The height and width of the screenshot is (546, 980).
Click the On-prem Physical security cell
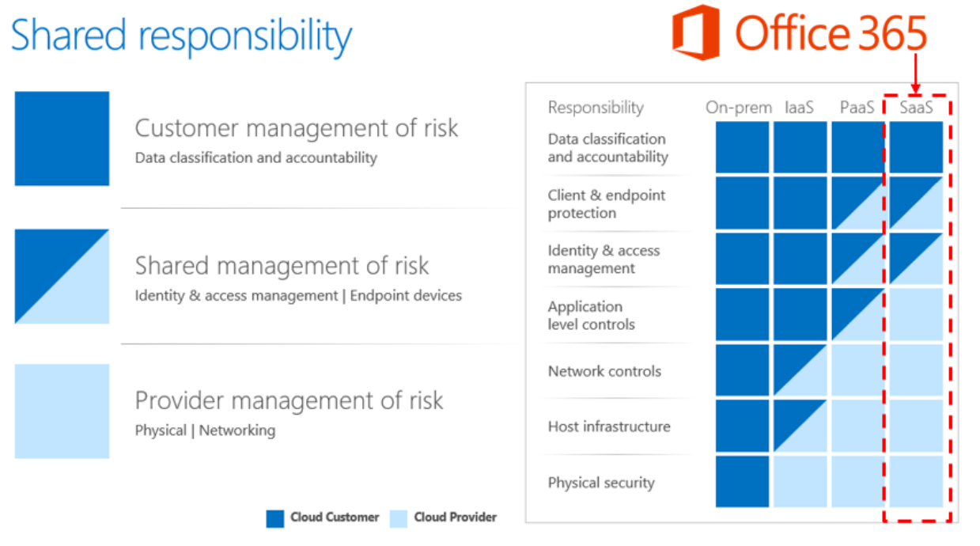tap(742, 481)
